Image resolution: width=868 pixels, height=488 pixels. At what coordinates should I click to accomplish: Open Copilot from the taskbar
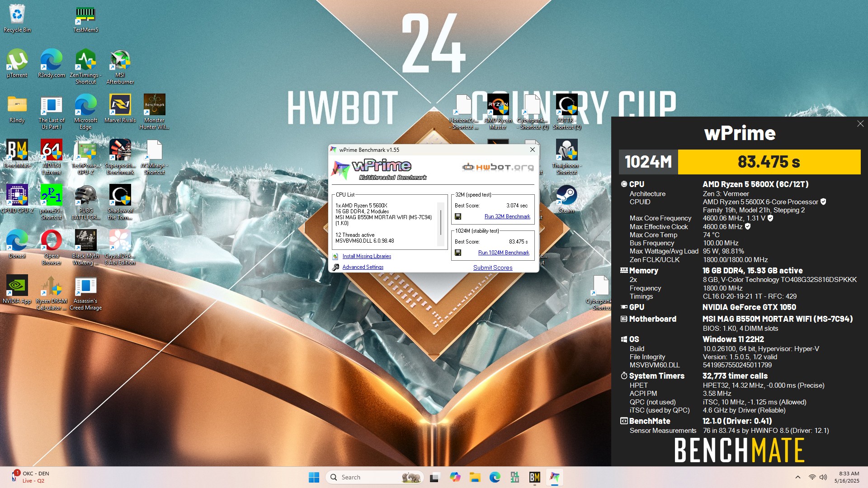point(455,477)
